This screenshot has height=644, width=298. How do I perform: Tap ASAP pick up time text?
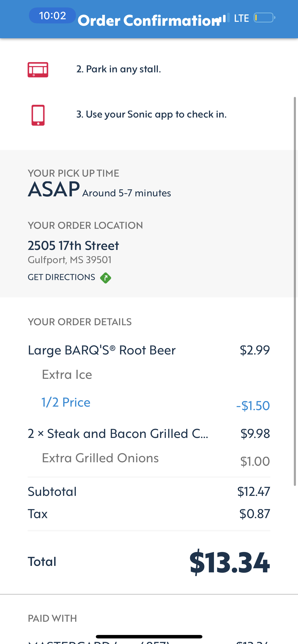coord(54,189)
